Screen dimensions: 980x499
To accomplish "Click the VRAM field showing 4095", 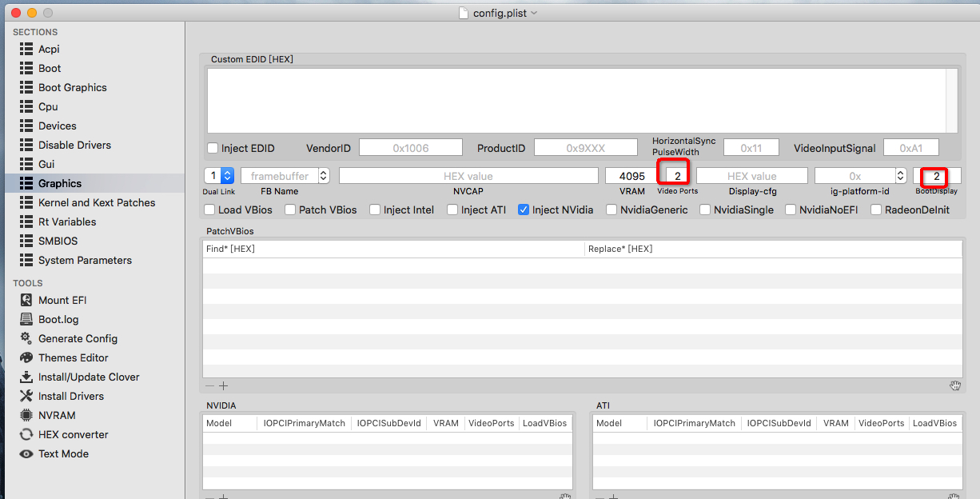I will [x=631, y=176].
